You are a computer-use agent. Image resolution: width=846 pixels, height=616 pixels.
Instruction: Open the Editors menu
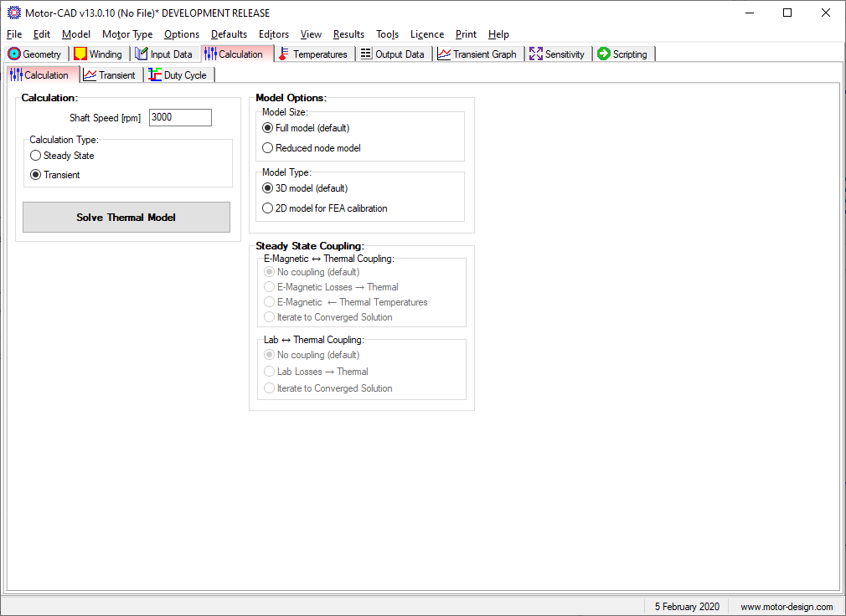[274, 34]
